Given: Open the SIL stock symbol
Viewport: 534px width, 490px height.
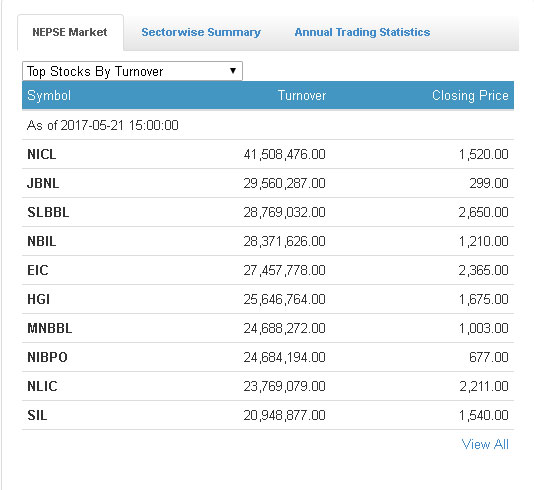Looking at the screenshot, I should pos(37,415).
